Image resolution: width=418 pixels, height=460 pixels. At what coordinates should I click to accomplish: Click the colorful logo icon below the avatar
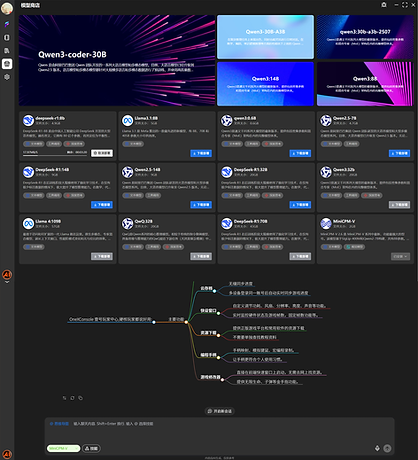click(7, 24)
